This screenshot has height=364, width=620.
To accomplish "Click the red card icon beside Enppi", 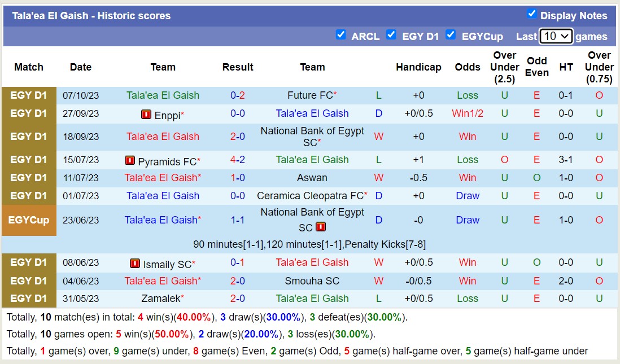I will click(x=146, y=115).
